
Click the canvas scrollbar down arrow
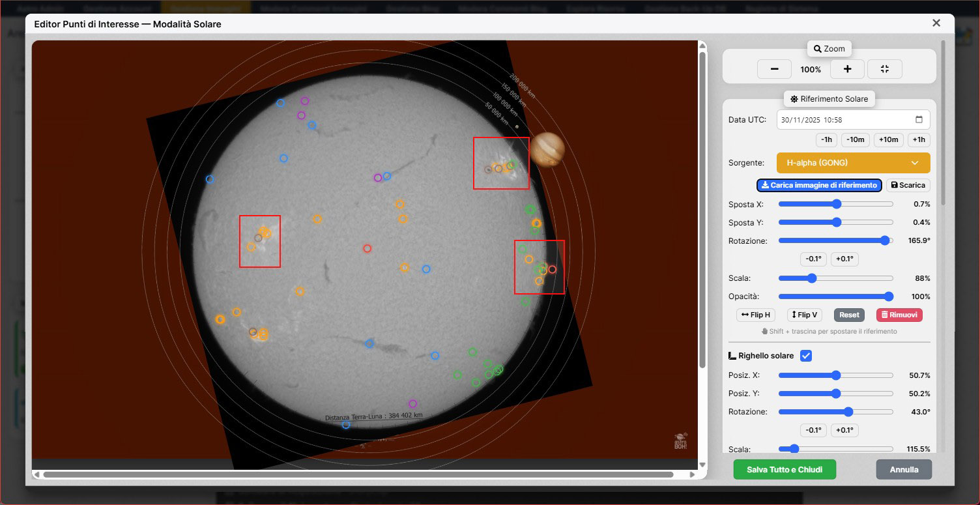(x=702, y=465)
